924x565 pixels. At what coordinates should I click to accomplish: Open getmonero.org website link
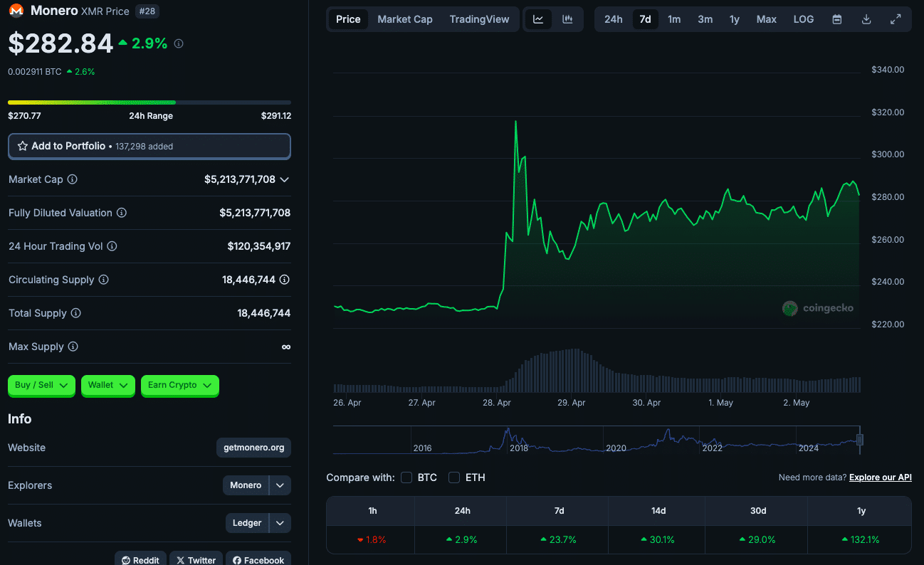[253, 448]
